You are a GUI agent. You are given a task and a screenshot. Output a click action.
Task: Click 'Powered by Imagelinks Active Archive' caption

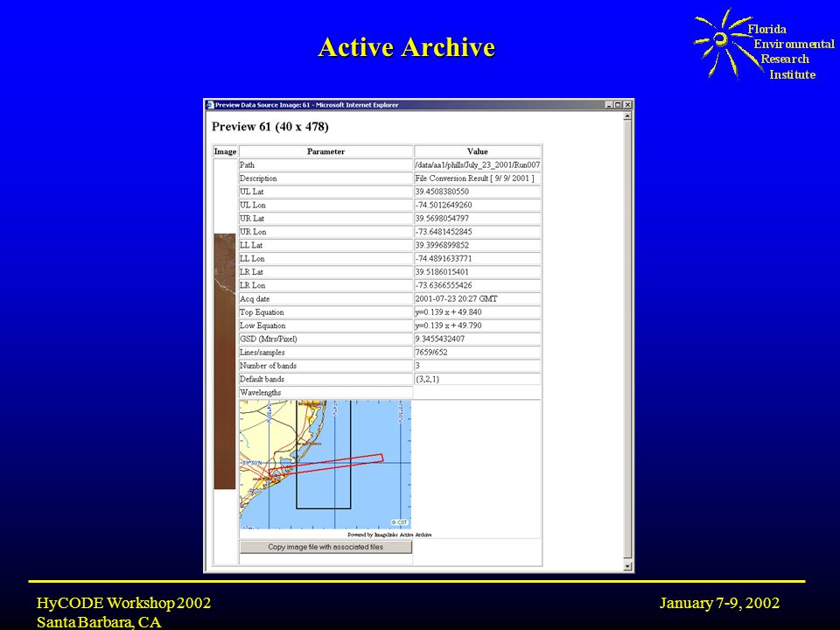click(x=389, y=535)
